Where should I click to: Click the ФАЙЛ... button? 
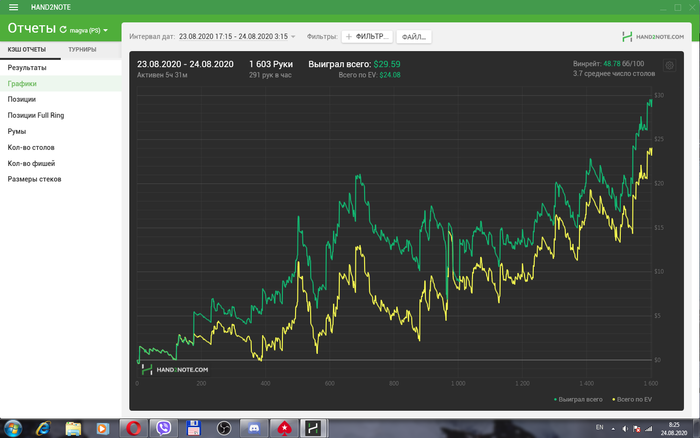414,37
